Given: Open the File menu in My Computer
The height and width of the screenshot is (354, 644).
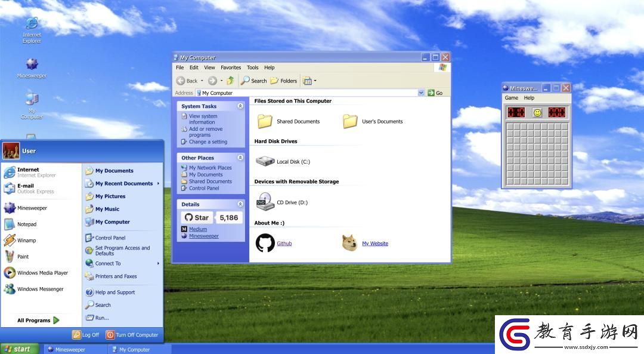Looking at the screenshot, I should 180,67.
